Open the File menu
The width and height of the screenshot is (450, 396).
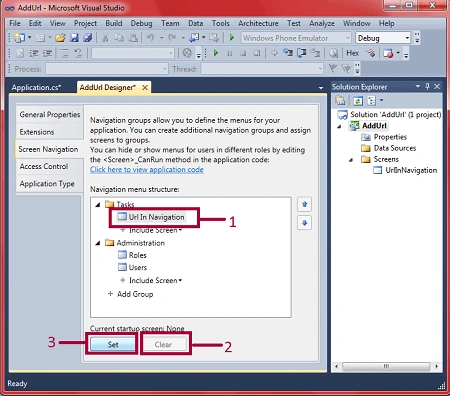(15, 23)
